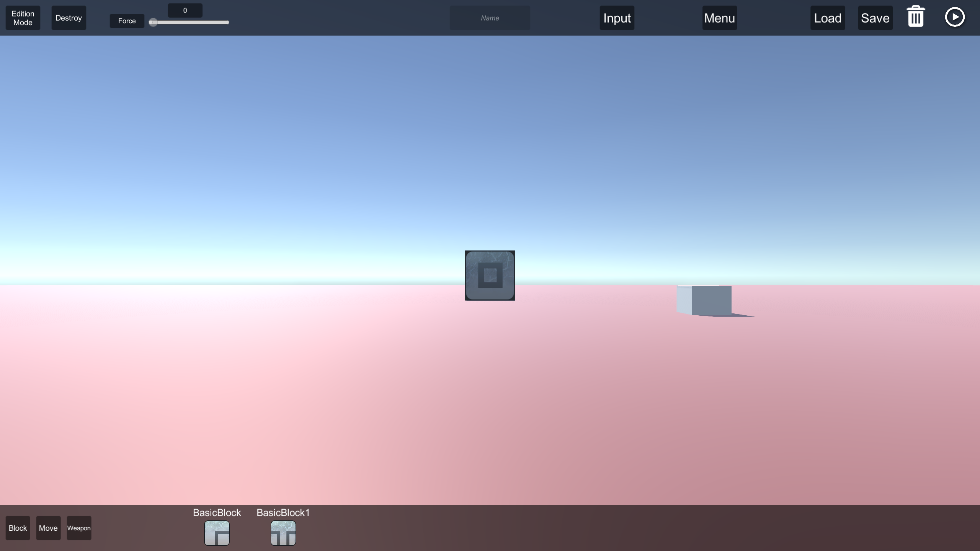Open the Menu
980x551 pixels.
tap(719, 18)
